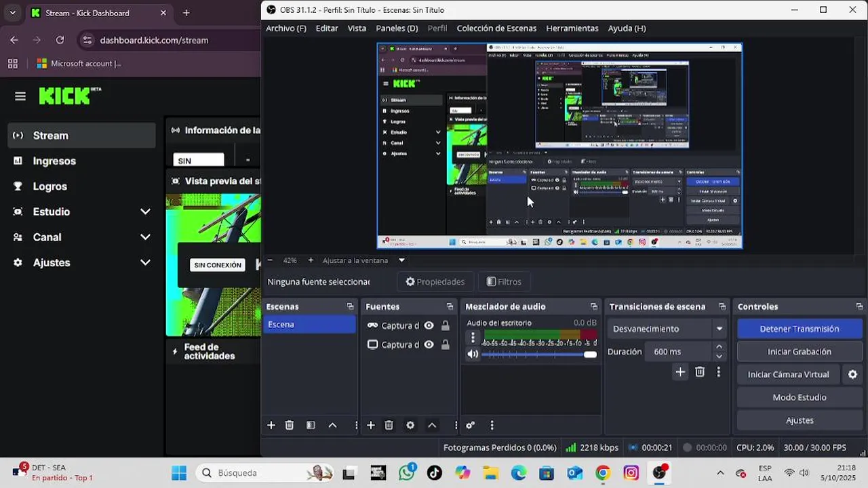Expand Estudio section in Kick sidebar
The height and width of the screenshot is (488, 868).
[x=145, y=211]
